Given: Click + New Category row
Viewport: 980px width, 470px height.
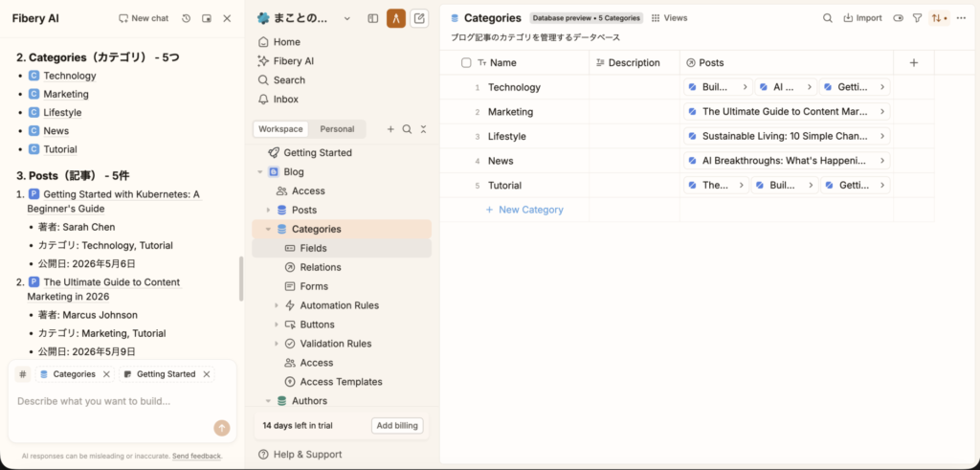Looking at the screenshot, I should coord(525,210).
